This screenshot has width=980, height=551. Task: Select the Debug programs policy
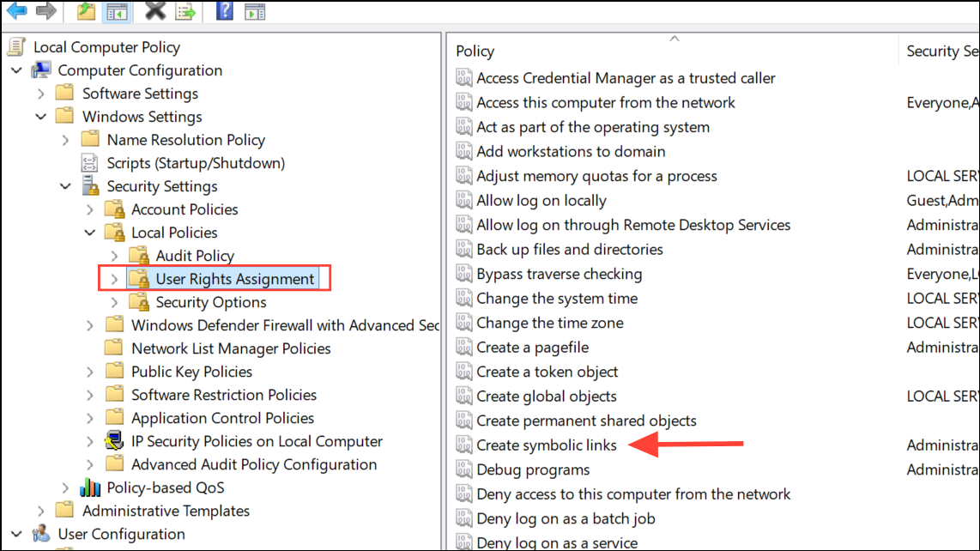tap(533, 469)
